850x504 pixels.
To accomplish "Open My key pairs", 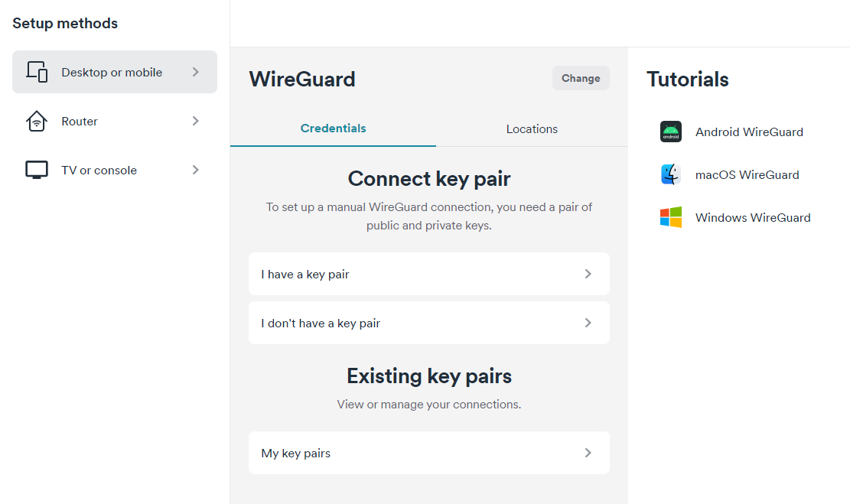I will 428,453.
